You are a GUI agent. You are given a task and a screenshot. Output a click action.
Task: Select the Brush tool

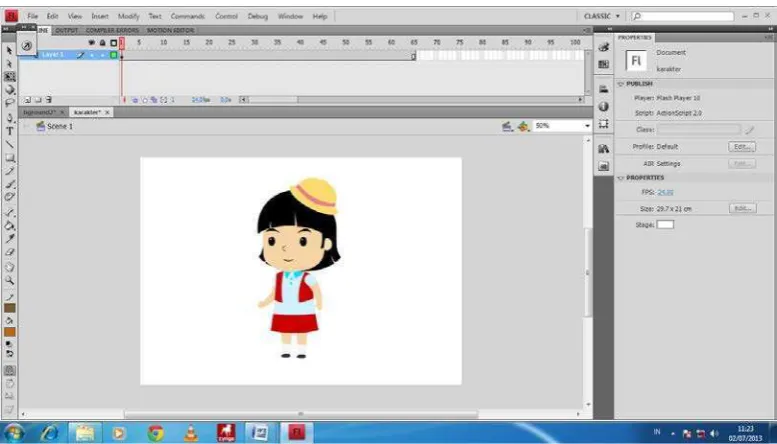tap(9, 184)
